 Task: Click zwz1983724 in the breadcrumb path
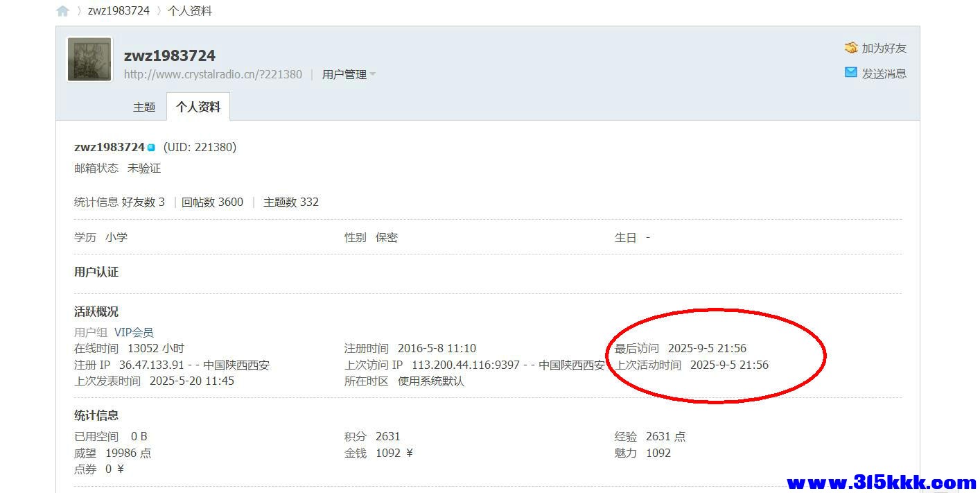(119, 11)
